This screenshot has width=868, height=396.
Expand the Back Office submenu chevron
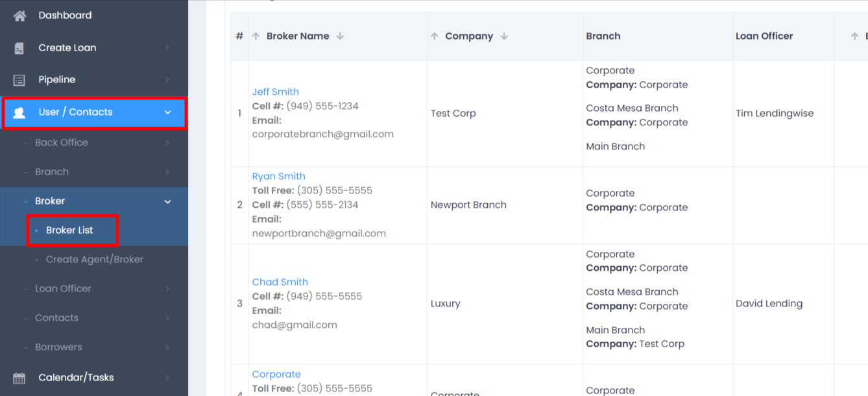(x=168, y=143)
